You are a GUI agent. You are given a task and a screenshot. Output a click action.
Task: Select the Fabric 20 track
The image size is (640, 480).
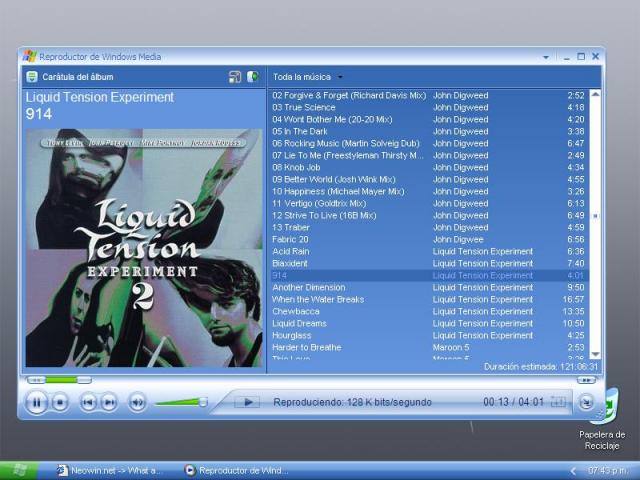[430, 240]
